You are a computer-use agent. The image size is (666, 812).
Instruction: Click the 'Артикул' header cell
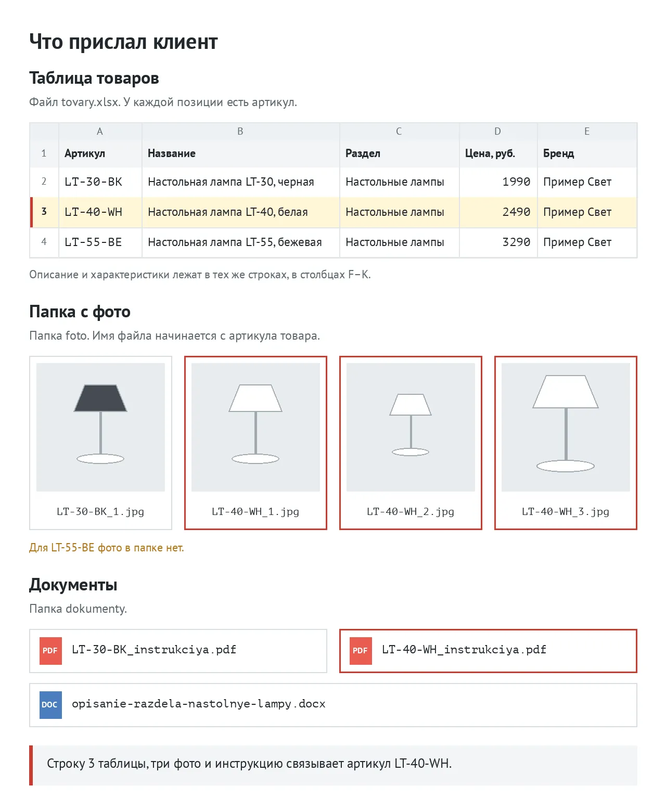click(x=100, y=153)
